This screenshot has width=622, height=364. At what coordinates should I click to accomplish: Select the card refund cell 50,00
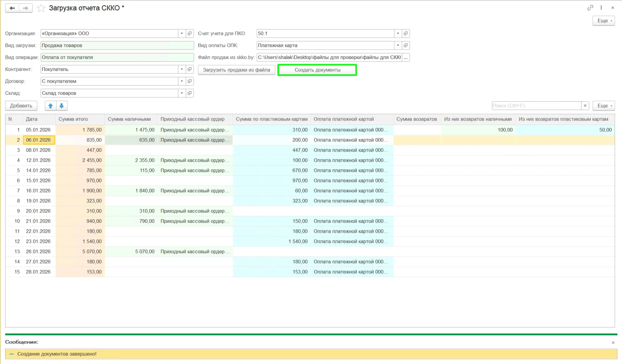(x=565, y=130)
